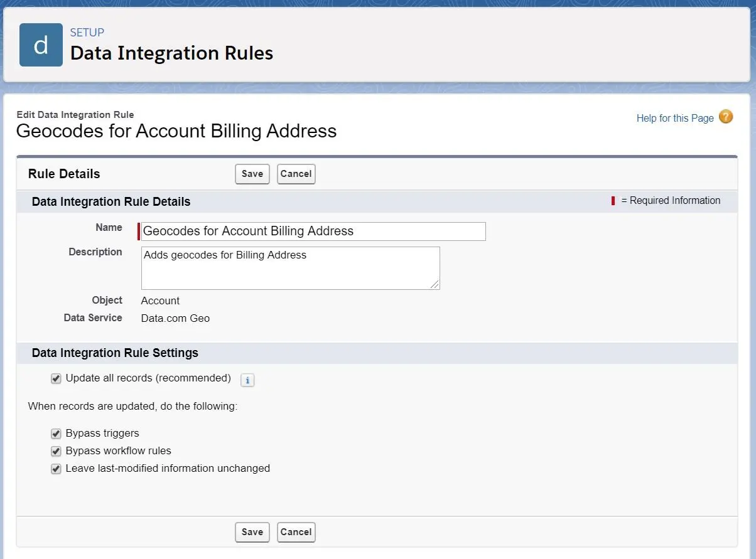Viewport: 756px width, 559px height.
Task: Click the Data Integration Rule Settings header
Action: 115,353
